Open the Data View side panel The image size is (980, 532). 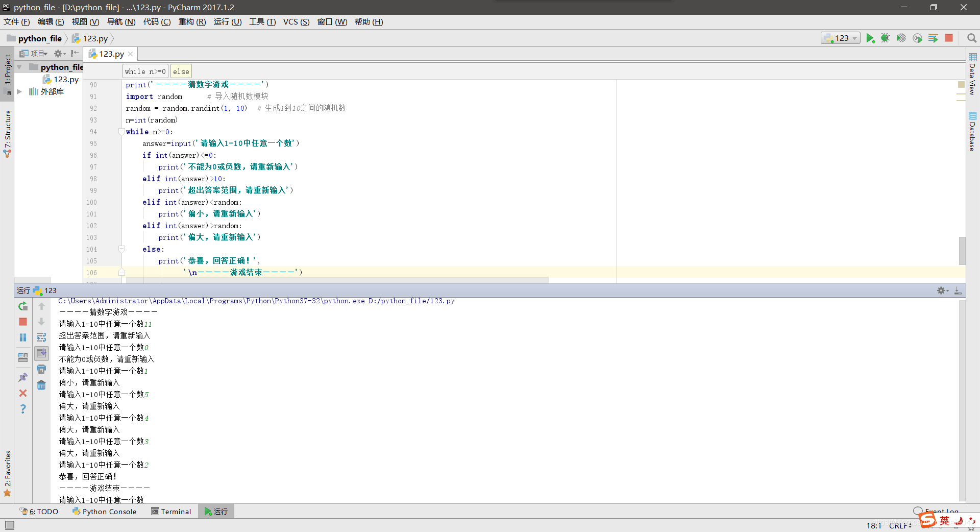tap(972, 74)
